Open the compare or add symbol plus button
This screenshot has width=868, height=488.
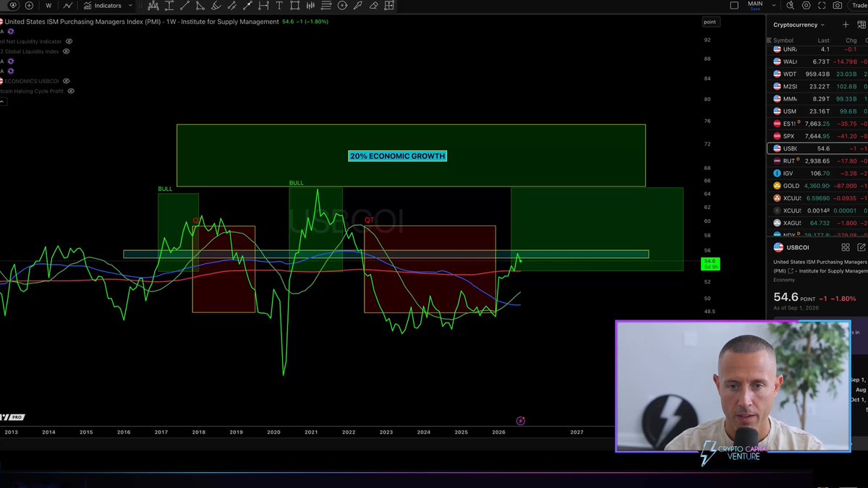(29, 5)
